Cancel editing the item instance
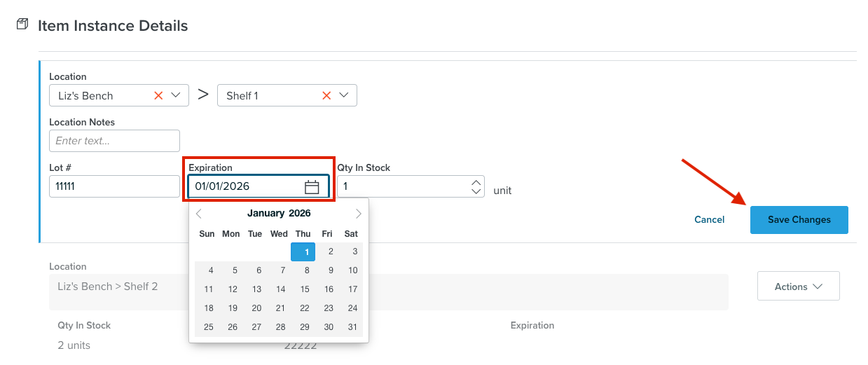This screenshot has width=868, height=365. 710,219
